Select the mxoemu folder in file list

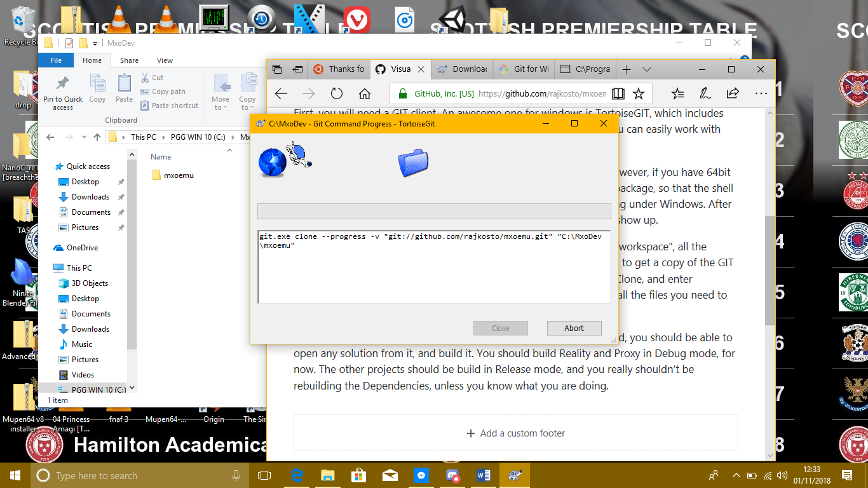178,175
